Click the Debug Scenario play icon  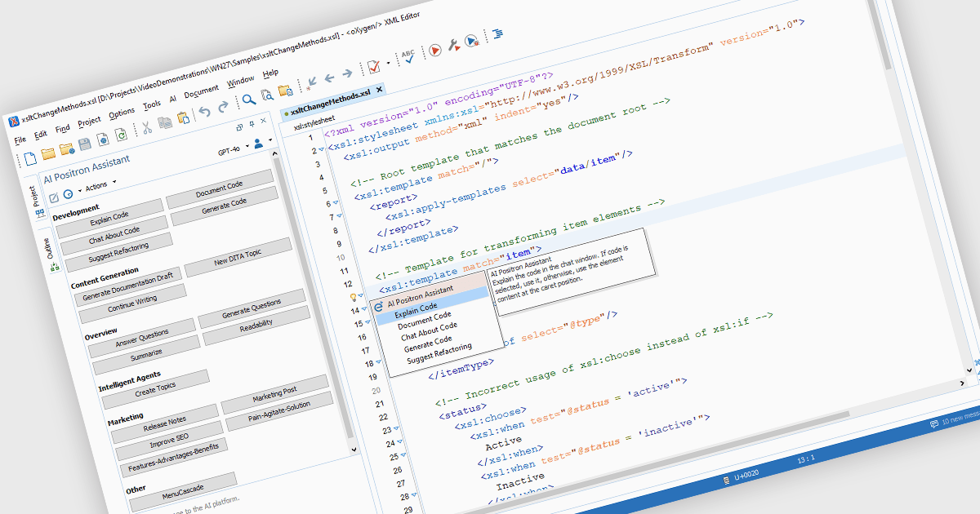coord(471,40)
